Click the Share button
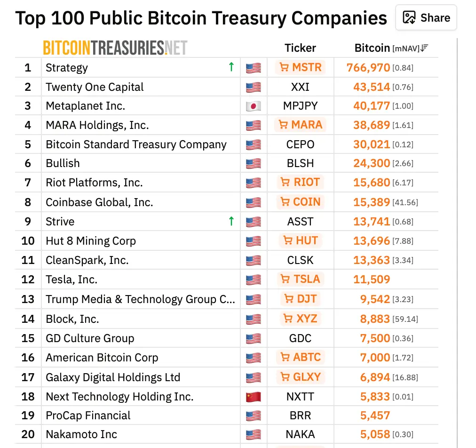The width and height of the screenshot is (476, 448). click(x=426, y=17)
